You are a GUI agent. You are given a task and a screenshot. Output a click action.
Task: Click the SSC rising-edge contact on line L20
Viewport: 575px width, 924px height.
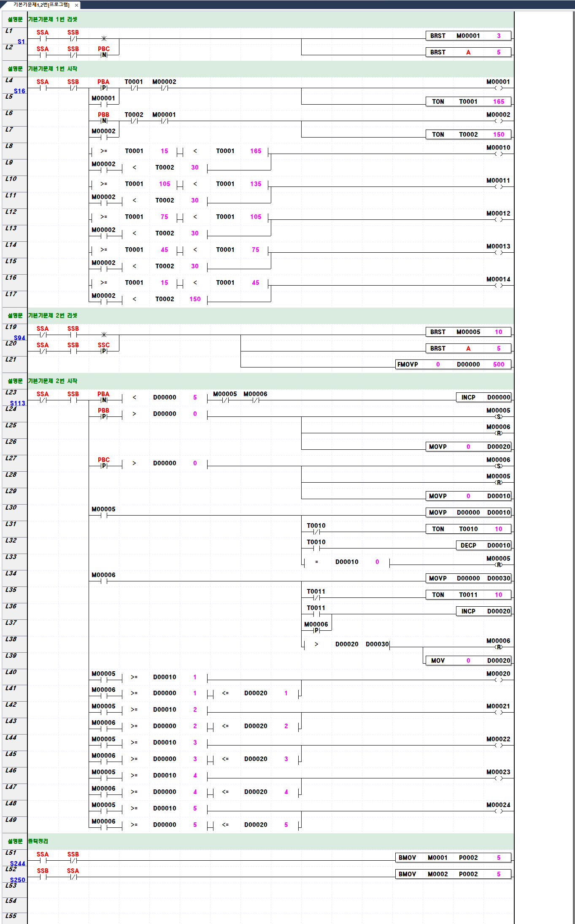(x=104, y=351)
